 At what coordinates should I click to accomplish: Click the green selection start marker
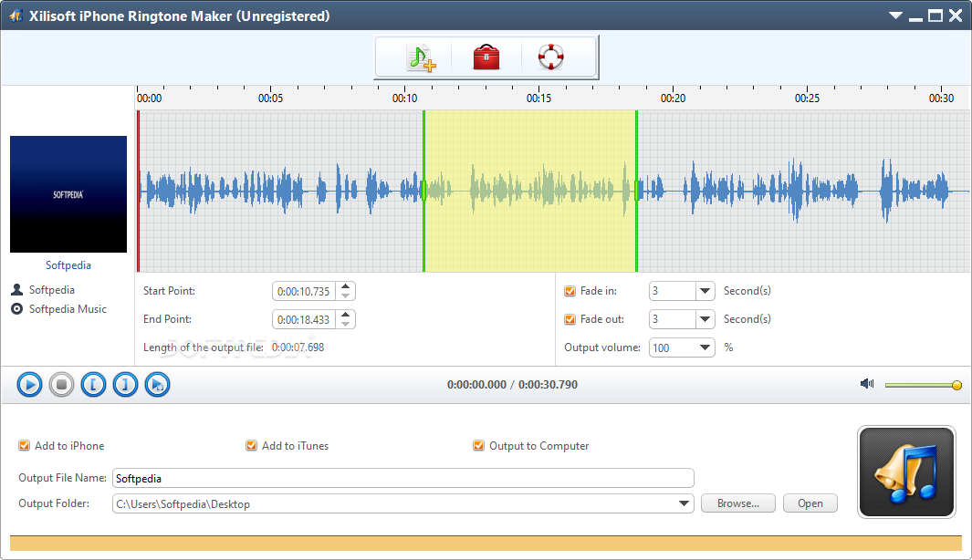pos(424,191)
